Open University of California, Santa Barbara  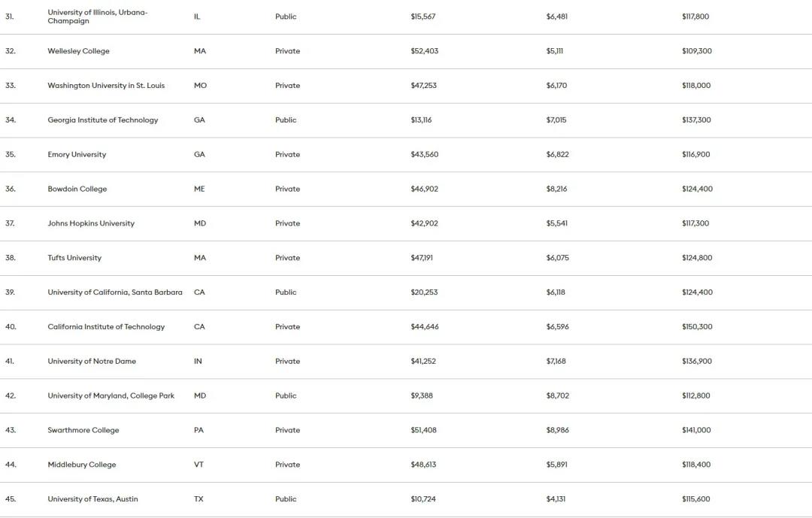pos(115,292)
